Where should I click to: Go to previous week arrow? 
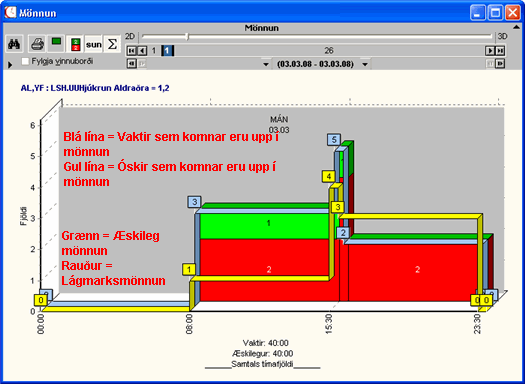142,51
